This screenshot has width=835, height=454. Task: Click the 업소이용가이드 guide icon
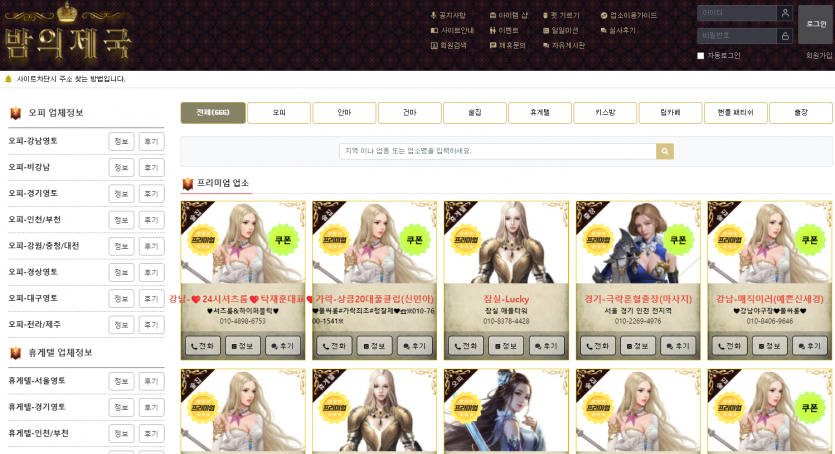pyautogui.click(x=604, y=15)
